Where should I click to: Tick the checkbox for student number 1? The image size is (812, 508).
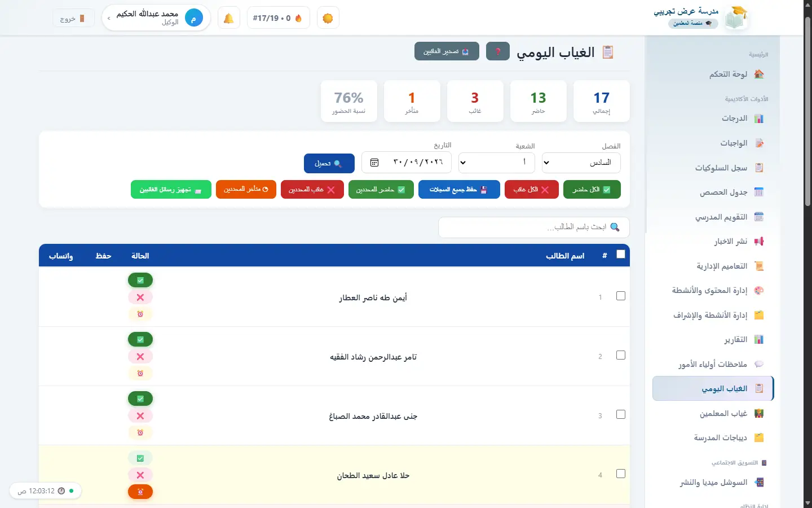coord(621,296)
